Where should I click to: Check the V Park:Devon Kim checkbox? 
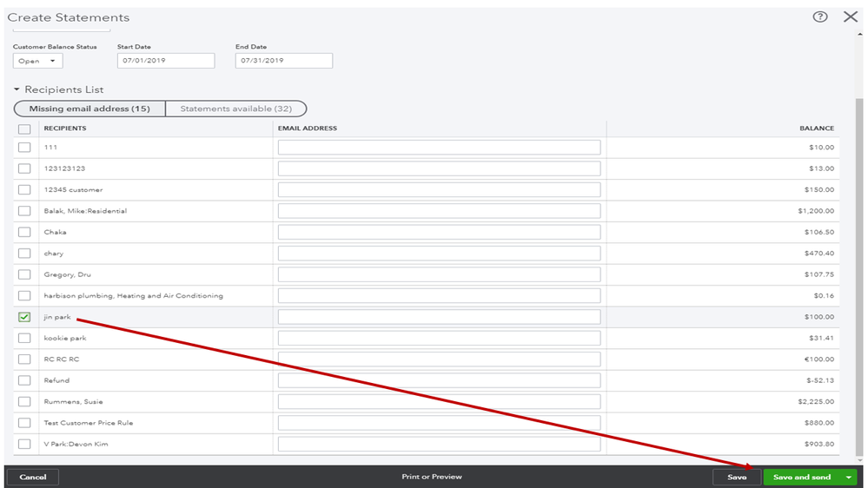click(x=24, y=444)
